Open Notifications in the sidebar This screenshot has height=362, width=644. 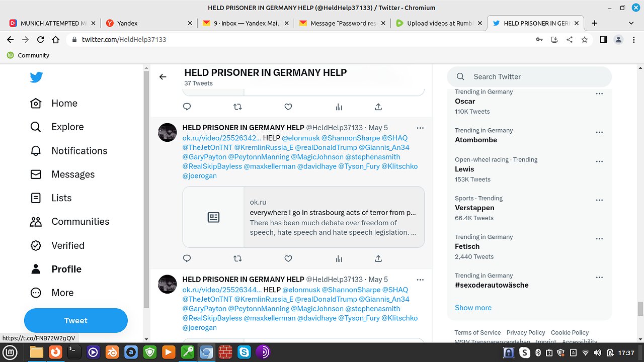(x=68, y=151)
